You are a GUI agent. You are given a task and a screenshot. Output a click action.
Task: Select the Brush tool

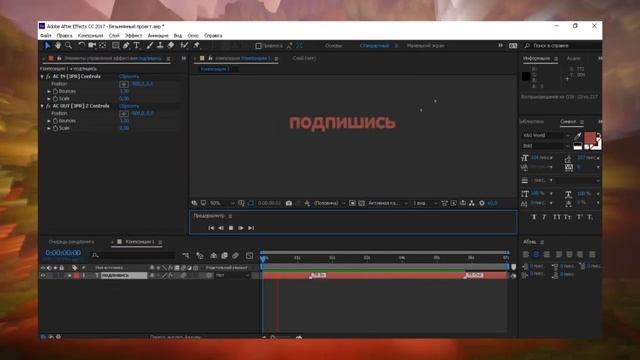[150, 45]
